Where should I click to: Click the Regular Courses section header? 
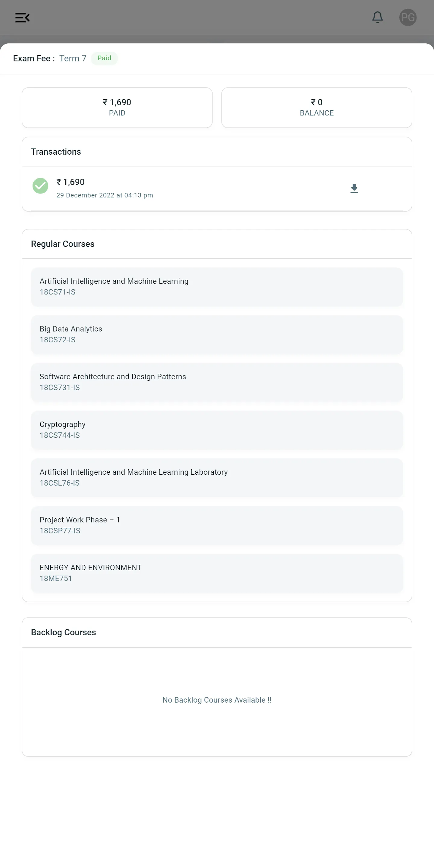[x=63, y=244]
